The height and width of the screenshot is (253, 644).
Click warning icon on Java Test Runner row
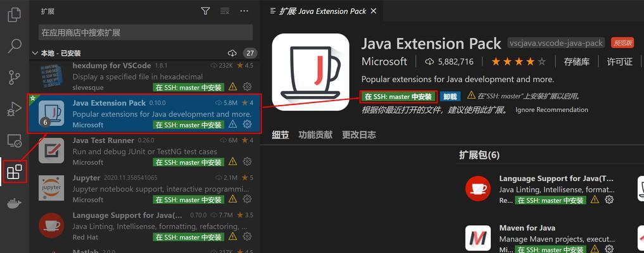233,161
